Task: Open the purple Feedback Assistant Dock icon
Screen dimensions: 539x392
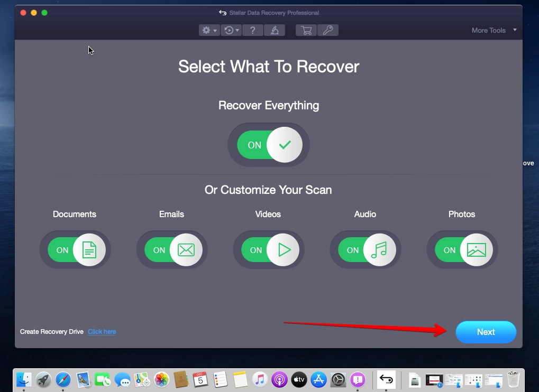Action: pyautogui.click(x=358, y=380)
